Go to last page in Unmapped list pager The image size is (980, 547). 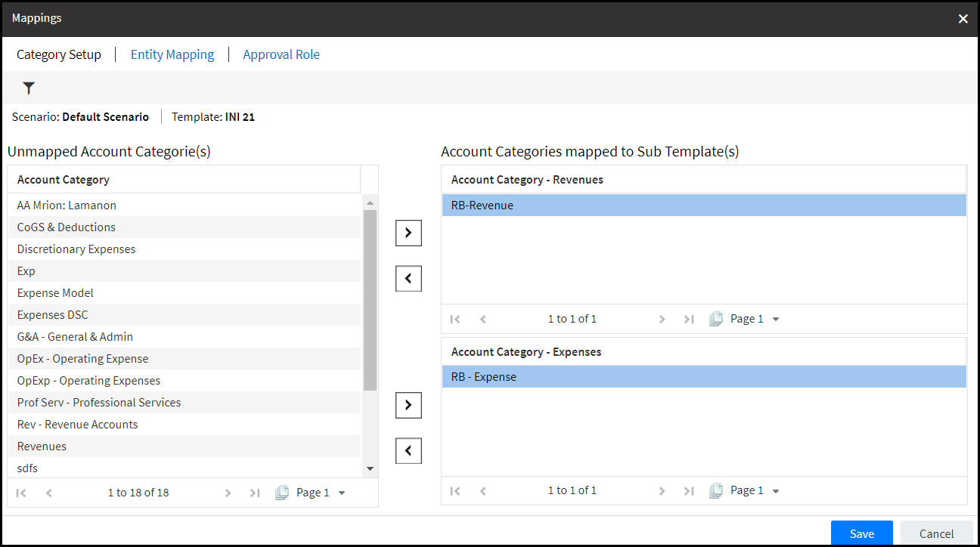[x=255, y=493]
